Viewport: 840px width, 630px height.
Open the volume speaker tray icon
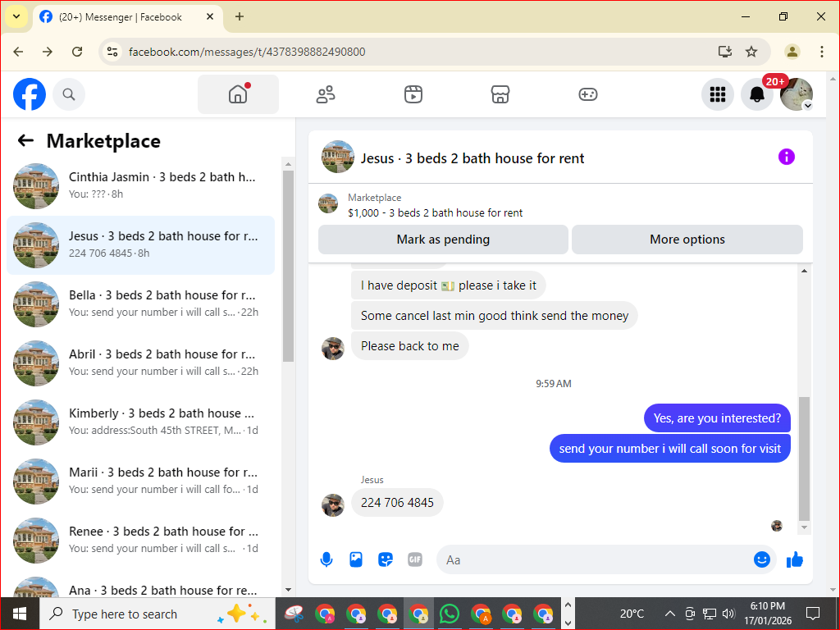[728, 614]
